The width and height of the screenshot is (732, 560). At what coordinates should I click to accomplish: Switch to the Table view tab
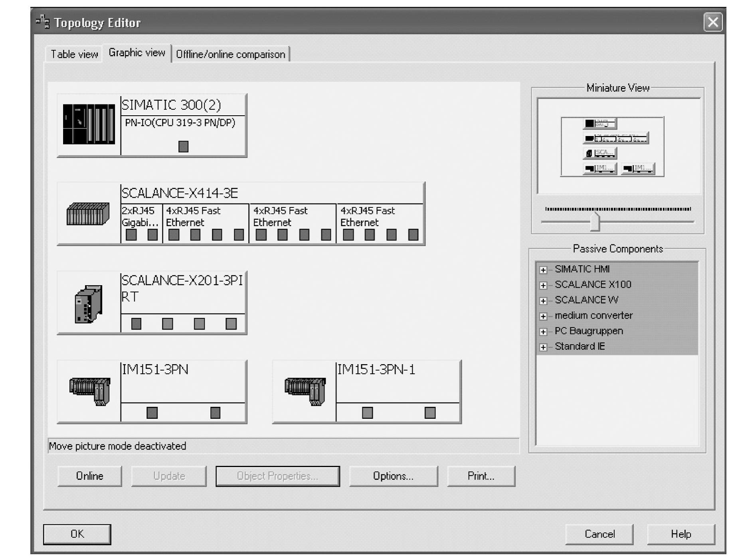74,54
